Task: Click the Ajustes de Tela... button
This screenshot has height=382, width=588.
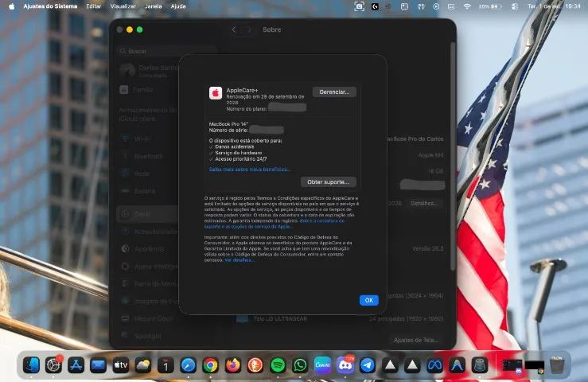Action: coord(416,340)
